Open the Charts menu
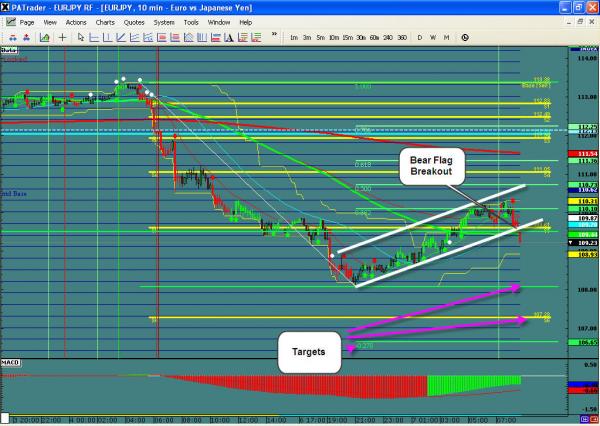The width and height of the screenshot is (600, 426). (x=105, y=22)
